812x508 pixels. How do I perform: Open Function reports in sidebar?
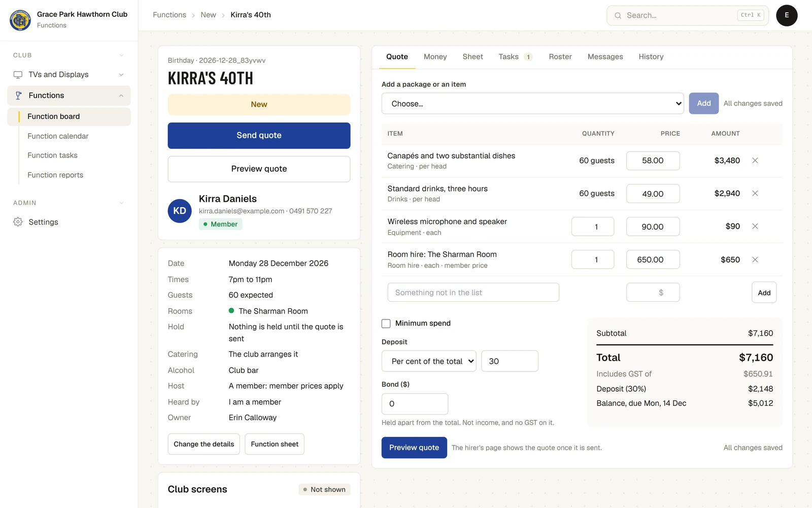(x=55, y=175)
